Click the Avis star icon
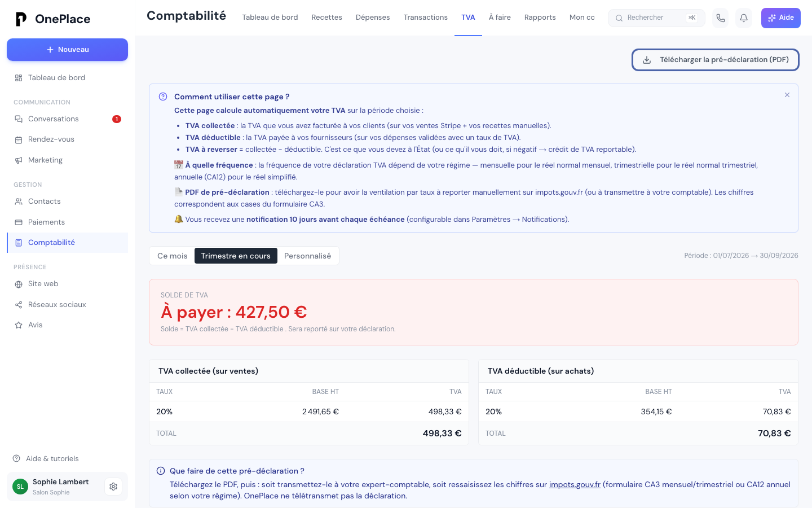 pos(19,325)
